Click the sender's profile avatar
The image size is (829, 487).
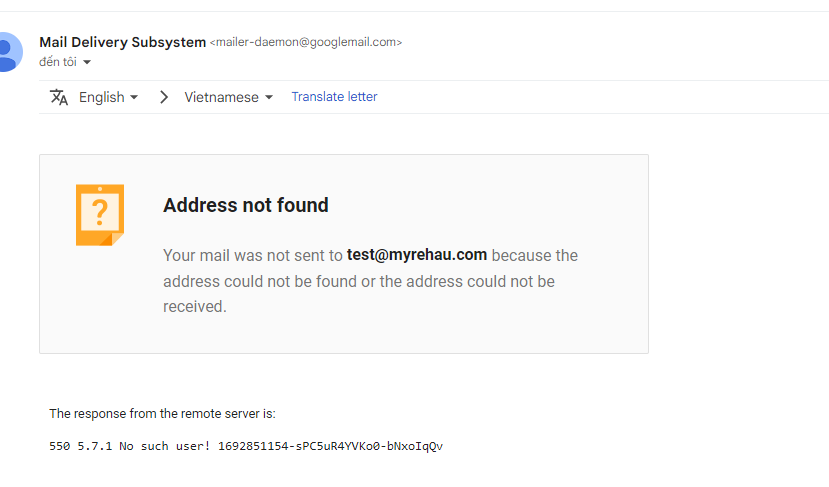click(8, 51)
